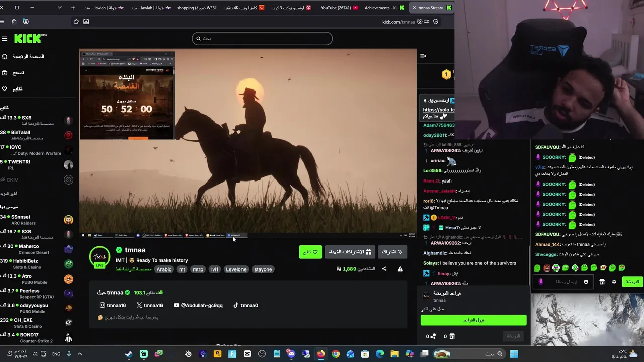The height and width of the screenshot is (362, 644).
Task: Open Discord from the taskbar
Action: [291, 354]
